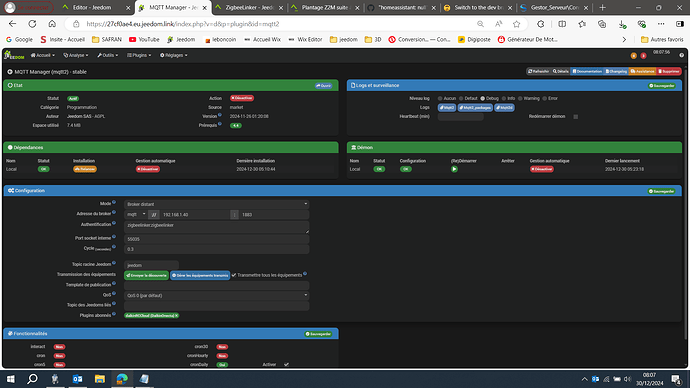The height and width of the screenshot is (388, 690).
Task: Open the QoS selection dropdown
Action: click(217, 295)
